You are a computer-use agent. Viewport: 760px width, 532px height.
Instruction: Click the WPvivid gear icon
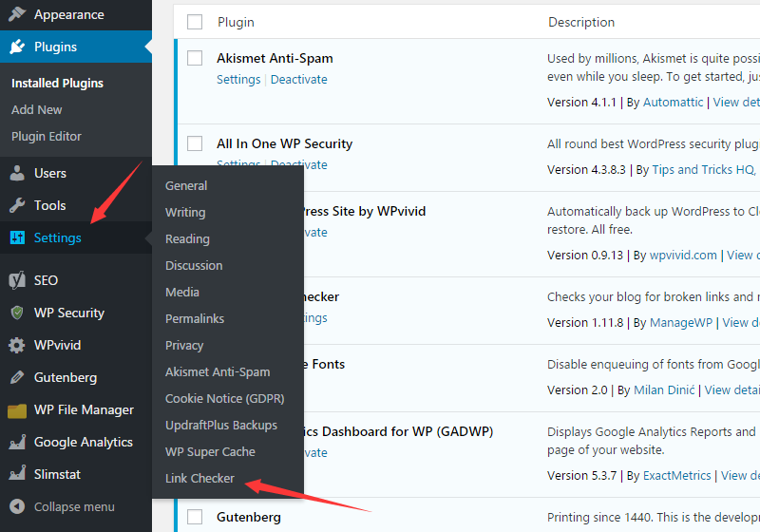click(17, 345)
